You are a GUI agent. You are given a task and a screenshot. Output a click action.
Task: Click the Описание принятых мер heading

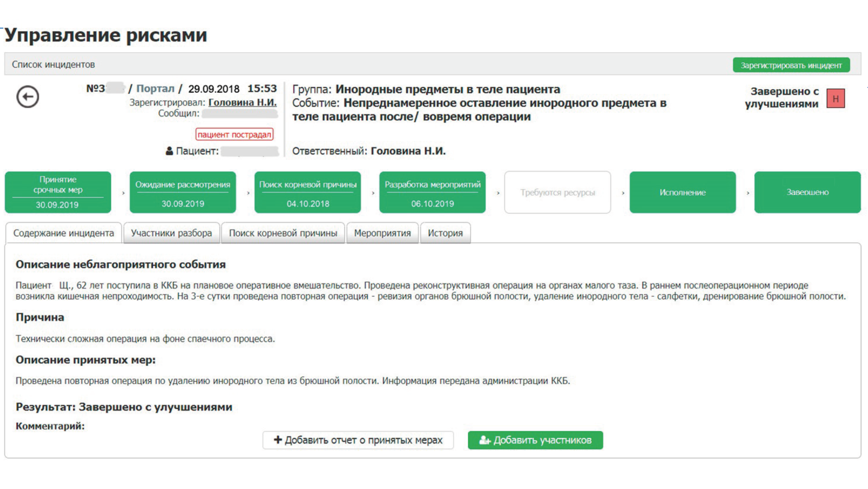point(86,360)
